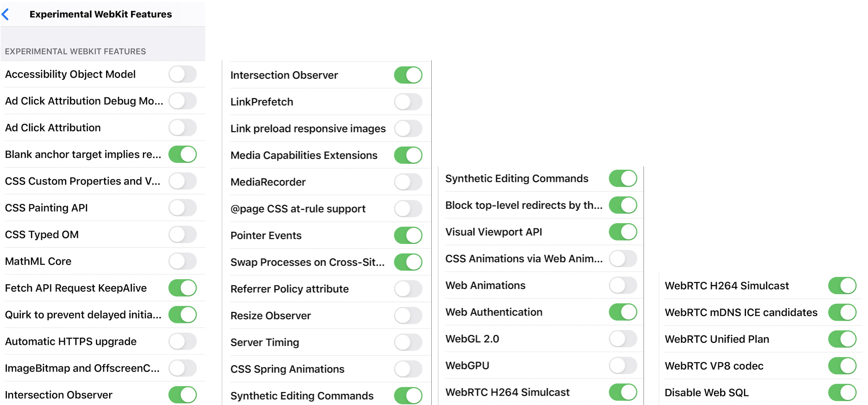Disable WebRTC Unified Plan switch
The width and height of the screenshot is (868, 405).
842,339
